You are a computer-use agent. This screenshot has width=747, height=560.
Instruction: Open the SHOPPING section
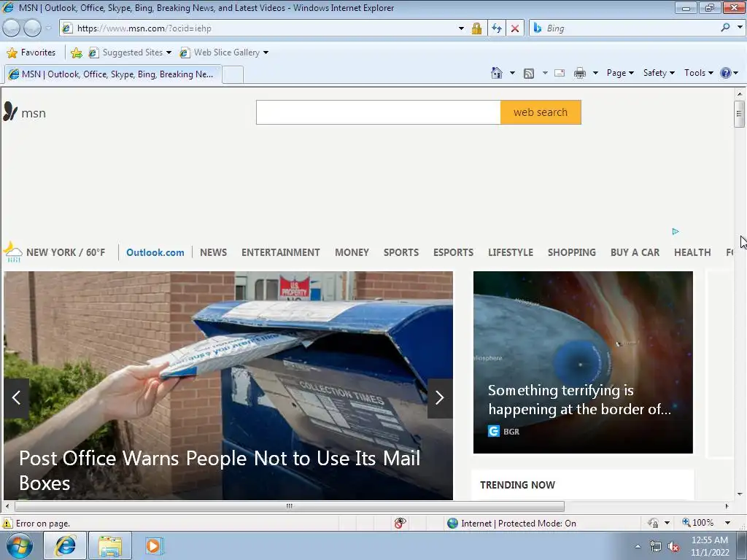572,252
